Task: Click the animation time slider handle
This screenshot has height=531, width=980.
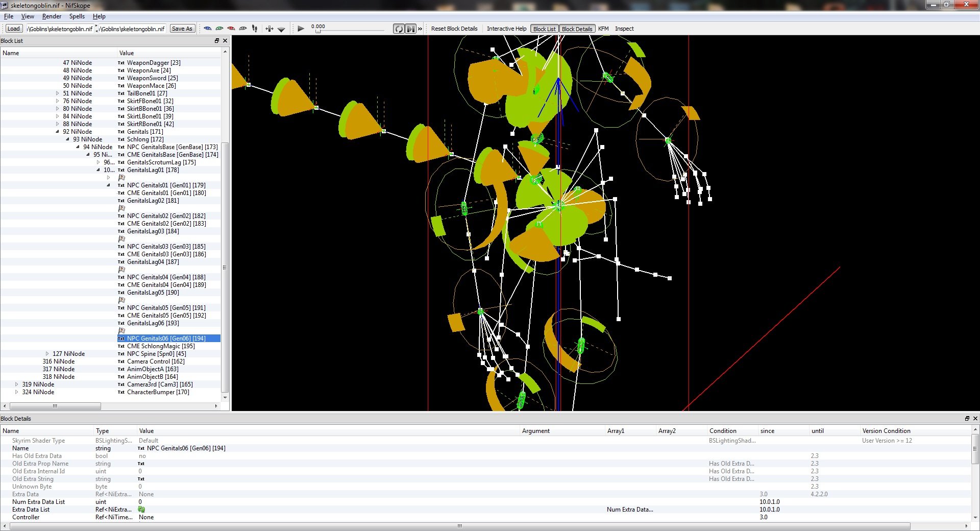Action: [318, 32]
